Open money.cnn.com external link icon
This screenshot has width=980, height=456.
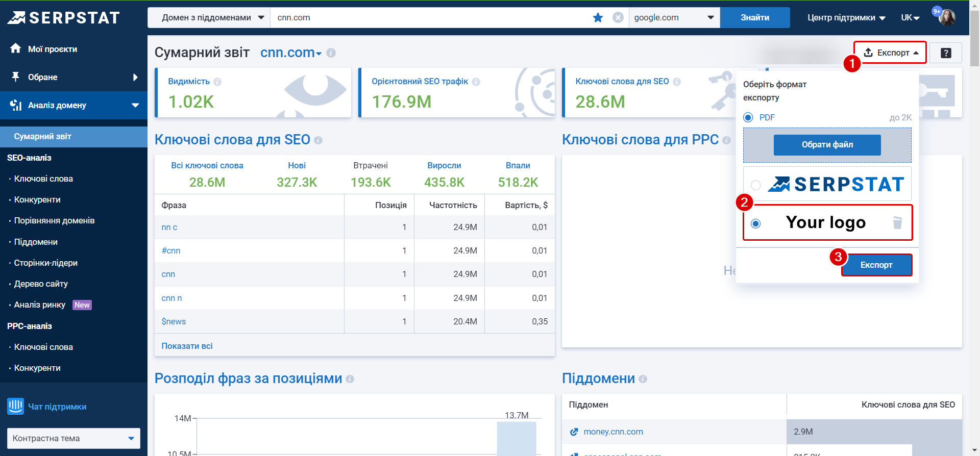point(574,432)
